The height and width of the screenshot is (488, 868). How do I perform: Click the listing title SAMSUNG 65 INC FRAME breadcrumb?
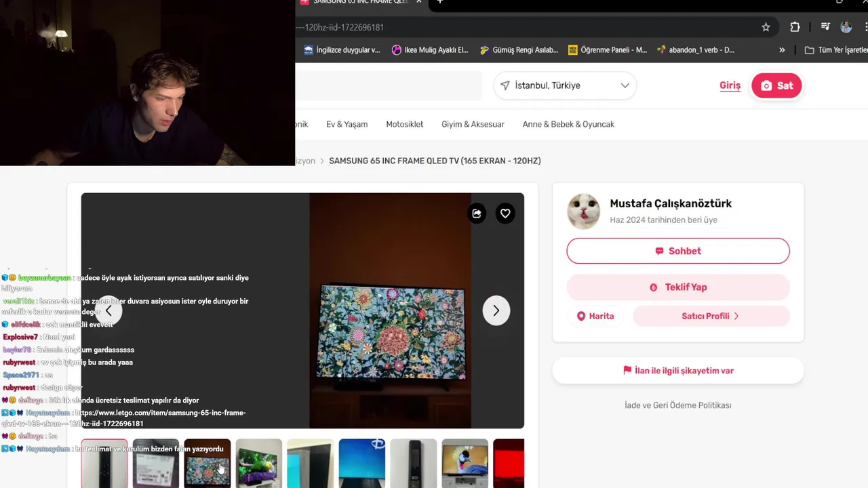pyautogui.click(x=435, y=161)
